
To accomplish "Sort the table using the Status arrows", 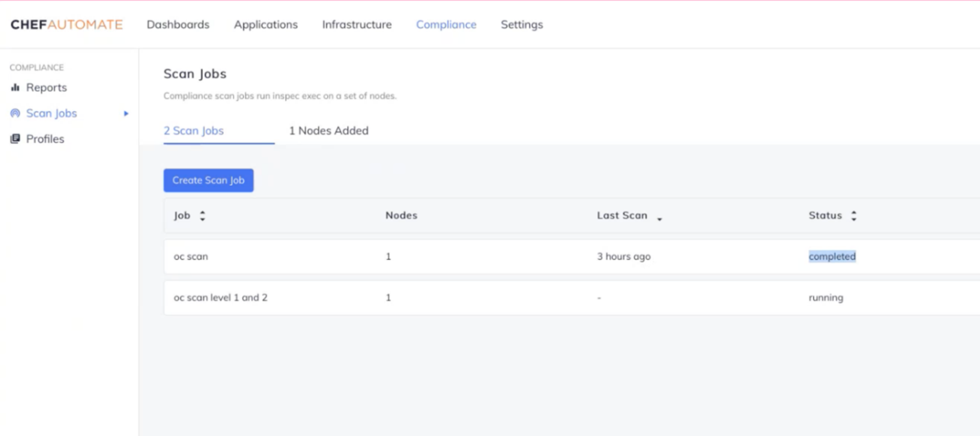I will pyautogui.click(x=853, y=215).
